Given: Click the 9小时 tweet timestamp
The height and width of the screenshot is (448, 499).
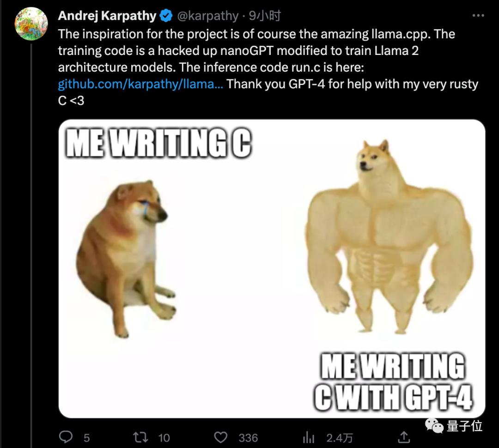Looking at the screenshot, I should [x=265, y=16].
